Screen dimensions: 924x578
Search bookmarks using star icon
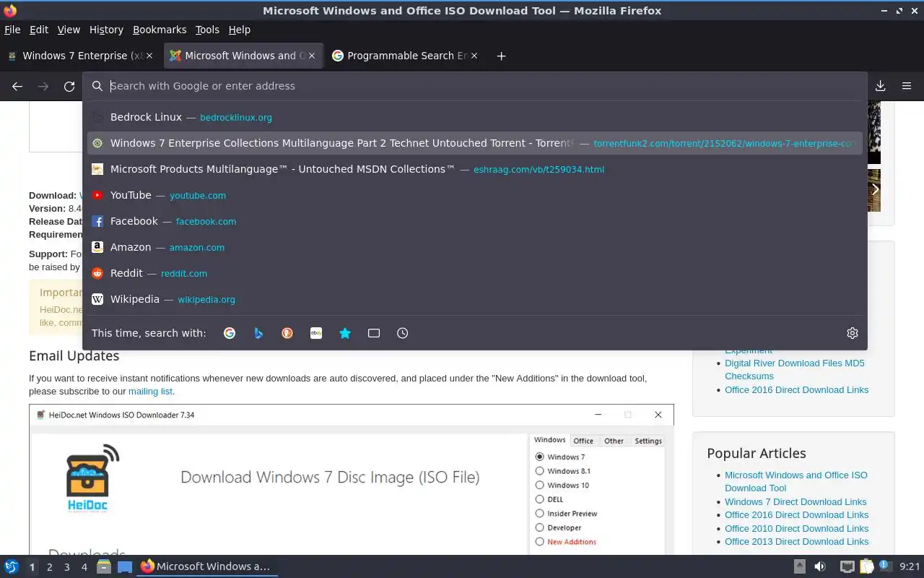[345, 333]
